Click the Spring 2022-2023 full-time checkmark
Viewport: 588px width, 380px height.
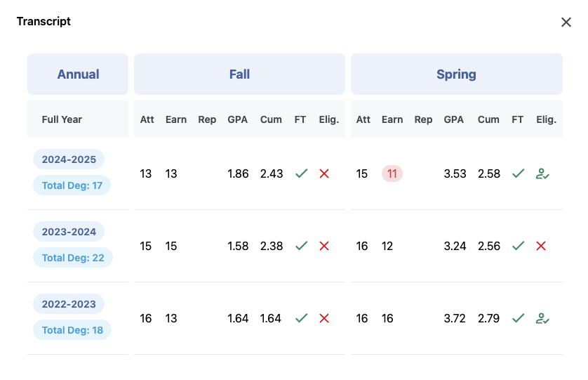[x=518, y=318]
